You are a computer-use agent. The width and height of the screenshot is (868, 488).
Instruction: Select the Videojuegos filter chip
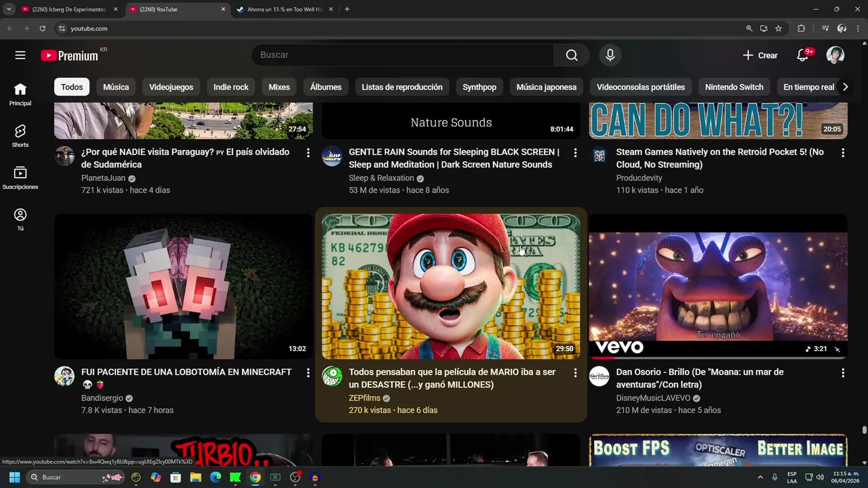[171, 87]
